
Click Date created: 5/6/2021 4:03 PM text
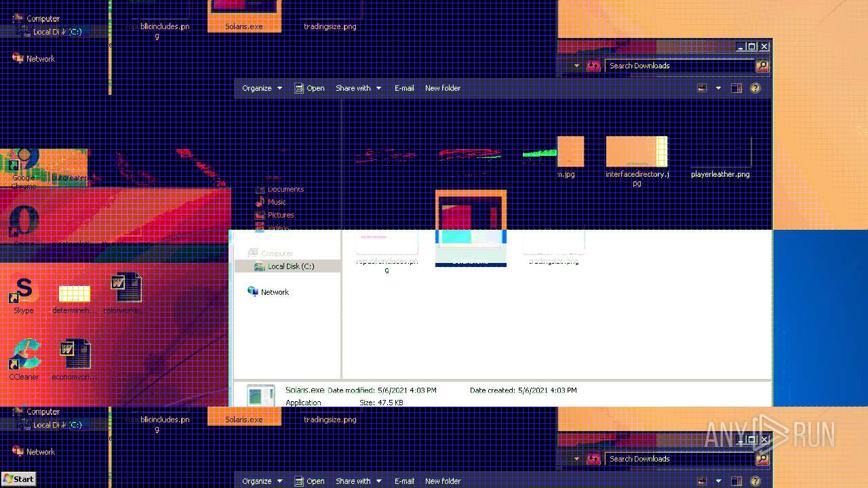click(x=524, y=390)
